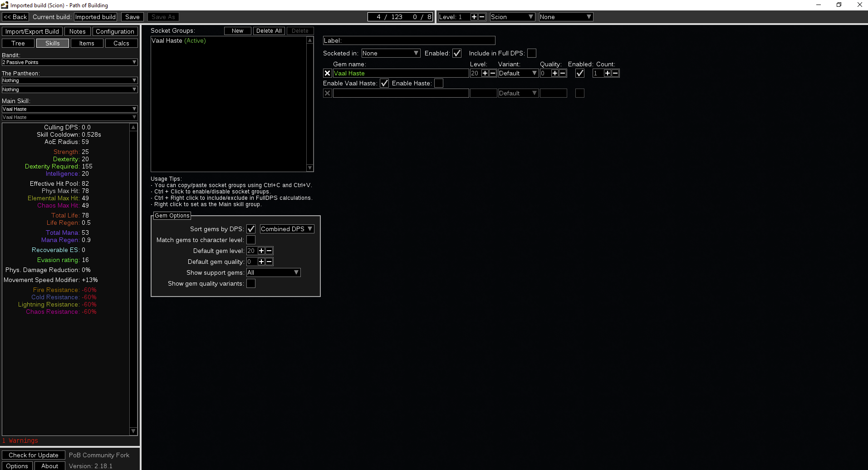
Task: Toggle Vaal Haste gem Enabled checkbox
Action: click(x=580, y=73)
